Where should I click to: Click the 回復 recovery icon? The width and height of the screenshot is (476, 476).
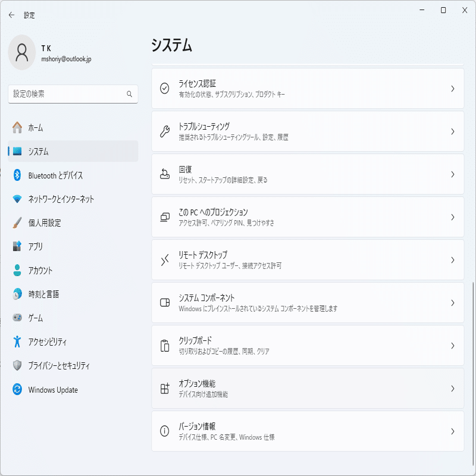click(x=165, y=174)
